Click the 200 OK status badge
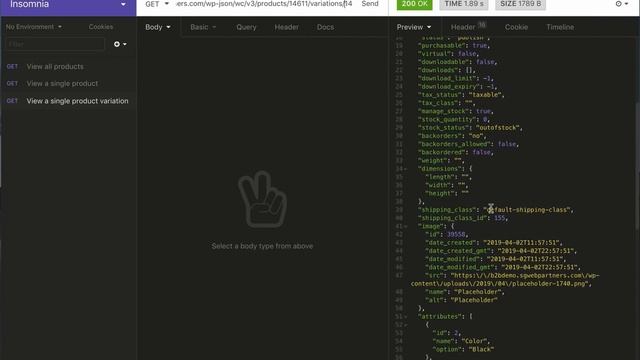The image size is (640, 360). (x=415, y=4)
